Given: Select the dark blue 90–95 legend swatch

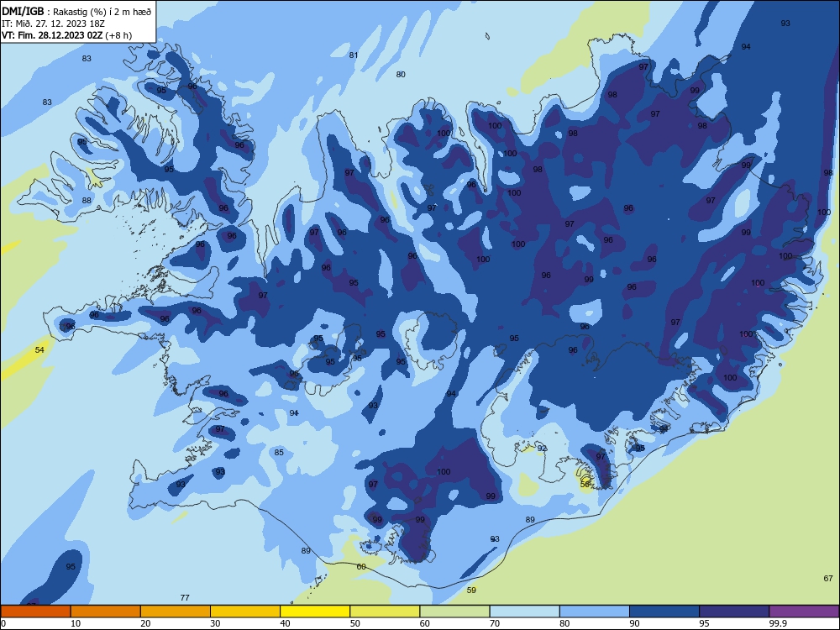Looking at the screenshot, I should pyautogui.click(x=664, y=612).
